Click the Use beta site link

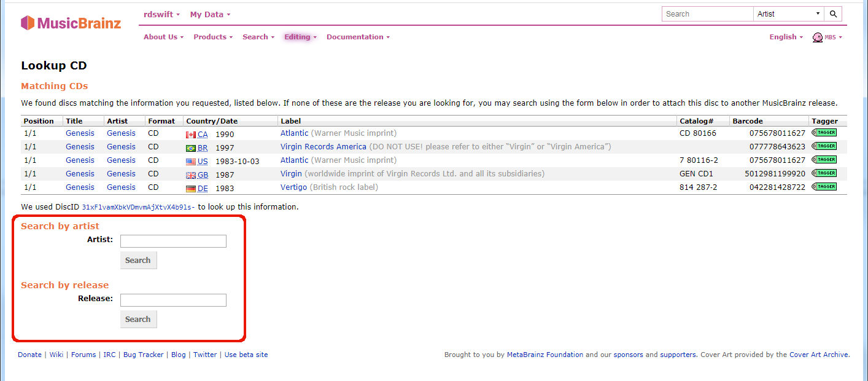tap(246, 355)
